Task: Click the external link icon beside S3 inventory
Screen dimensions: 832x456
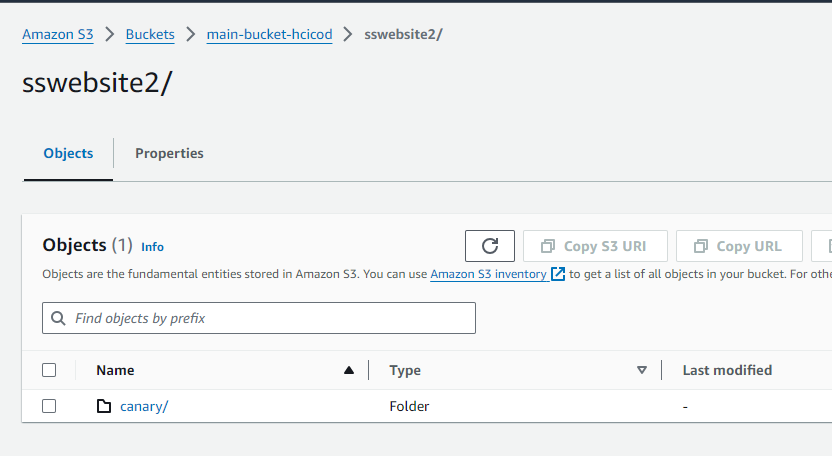Action: coord(558,274)
